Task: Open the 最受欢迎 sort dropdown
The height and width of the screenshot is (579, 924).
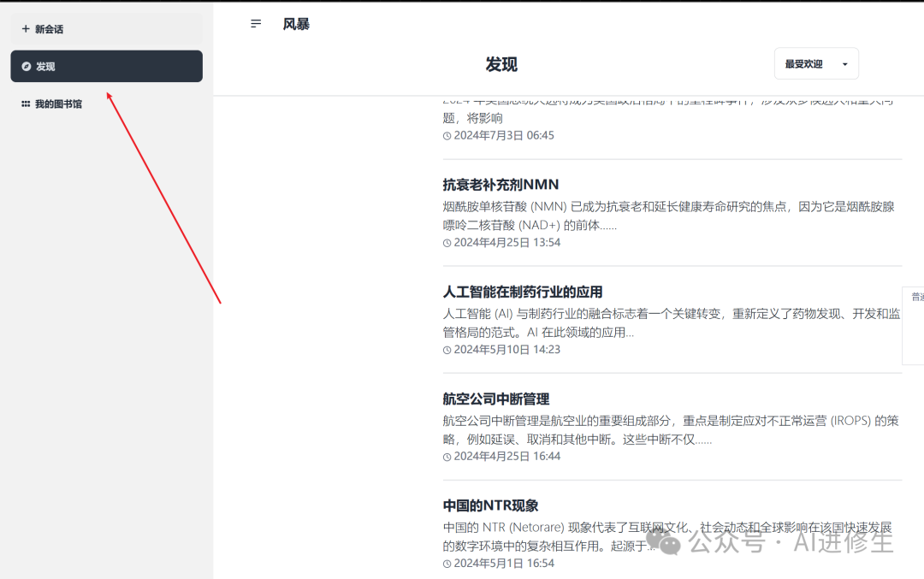Action: tap(816, 63)
